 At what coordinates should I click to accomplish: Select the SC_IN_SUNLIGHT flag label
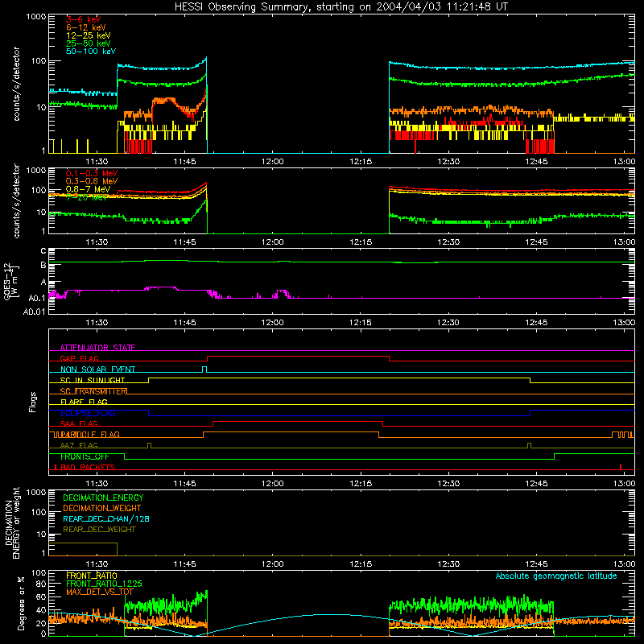click(93, 380)
